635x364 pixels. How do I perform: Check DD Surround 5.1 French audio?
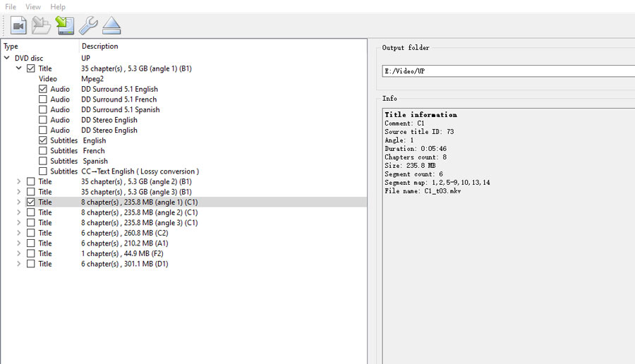coord(43,99)
